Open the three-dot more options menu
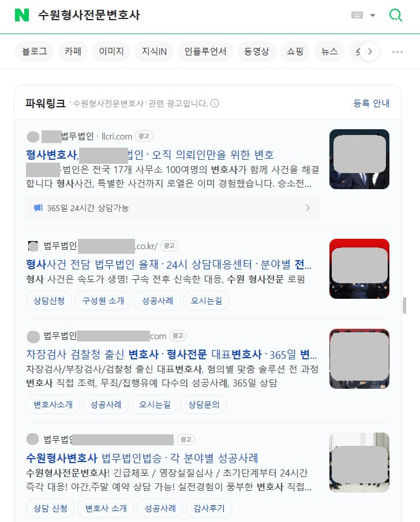The width and height of the screenshot is (420, 522). click(397, 51)
